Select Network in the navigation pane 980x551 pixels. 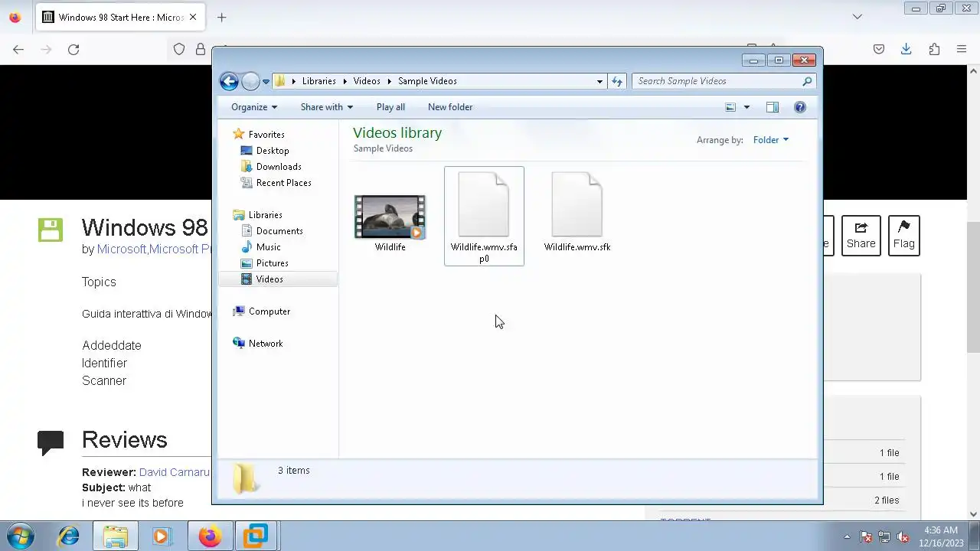(265, 344)
